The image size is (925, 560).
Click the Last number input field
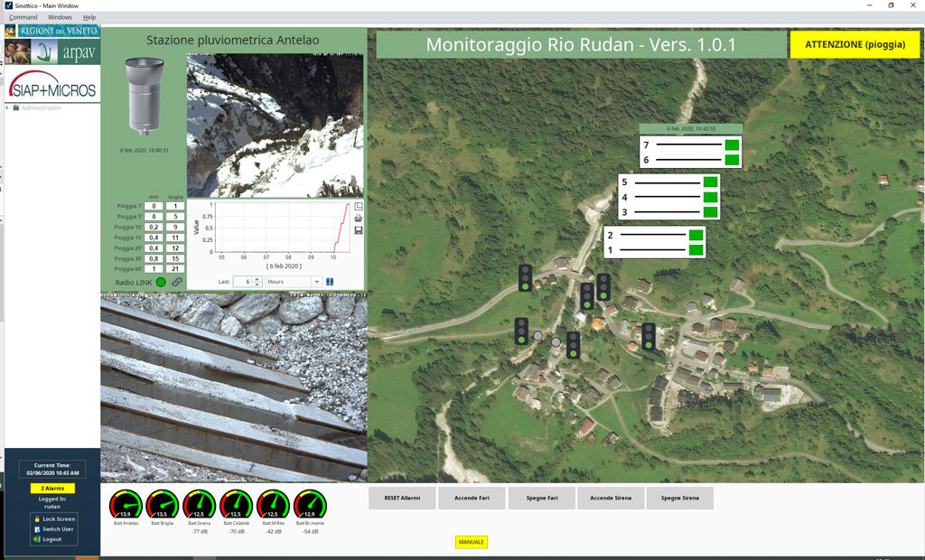(242, 282)
